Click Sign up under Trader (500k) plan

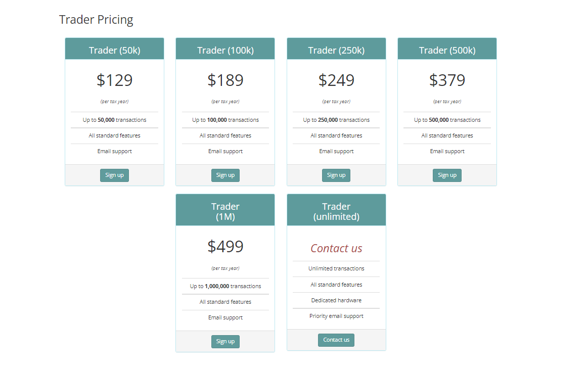[x=447, y=175]
